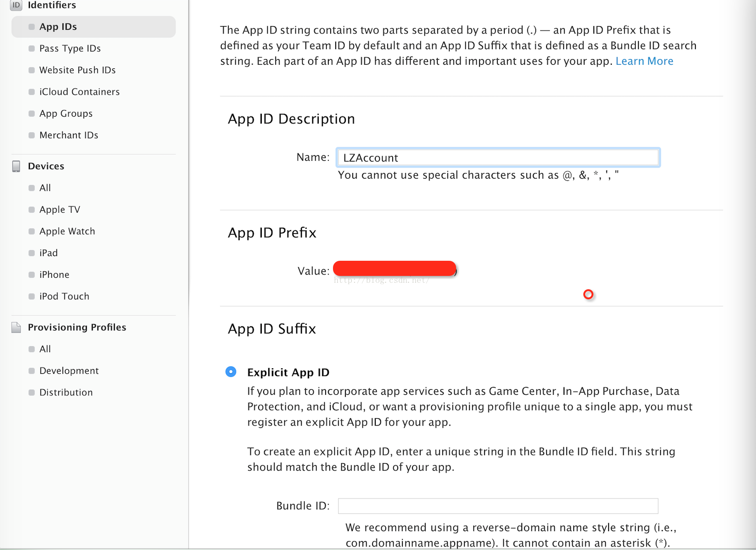Select Apple TV devices
Image resolution: width=756 pixels, height=550 pixels.
point(60,209)
